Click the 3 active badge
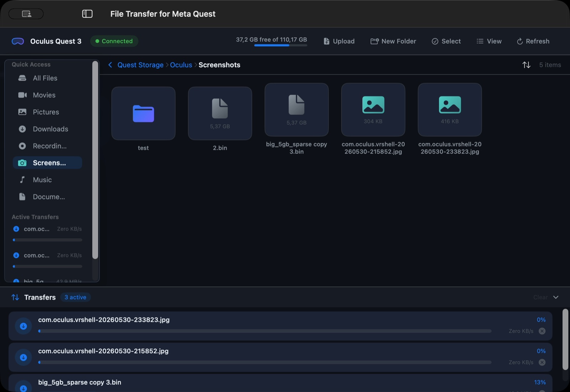570x392 pixels. pyautogui.click(x=75, y=297)
